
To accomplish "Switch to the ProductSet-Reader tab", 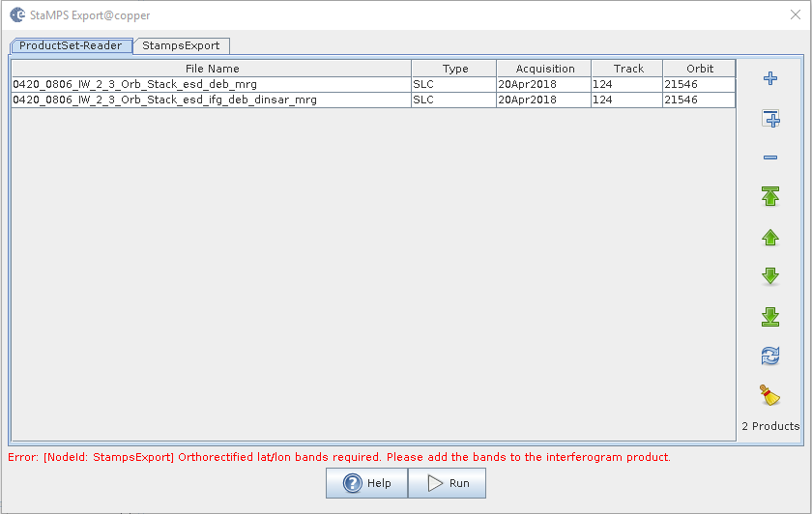I will click(71, 45).
